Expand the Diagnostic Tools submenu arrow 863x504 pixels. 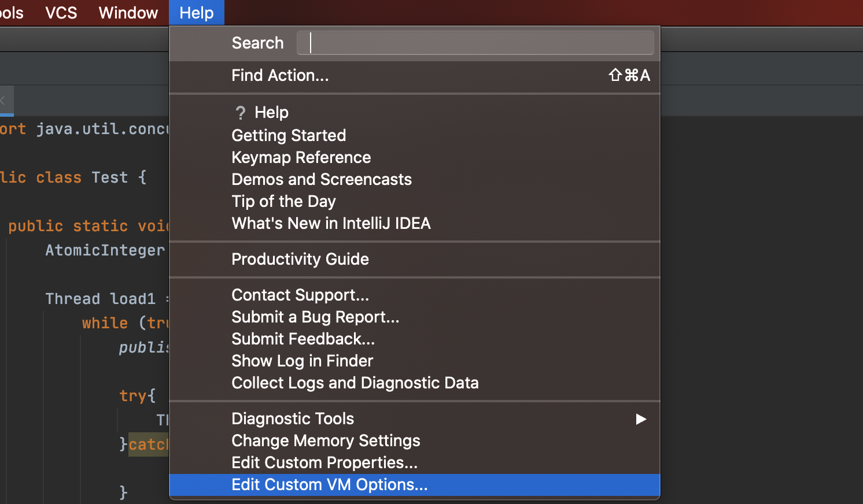(640, 419)
